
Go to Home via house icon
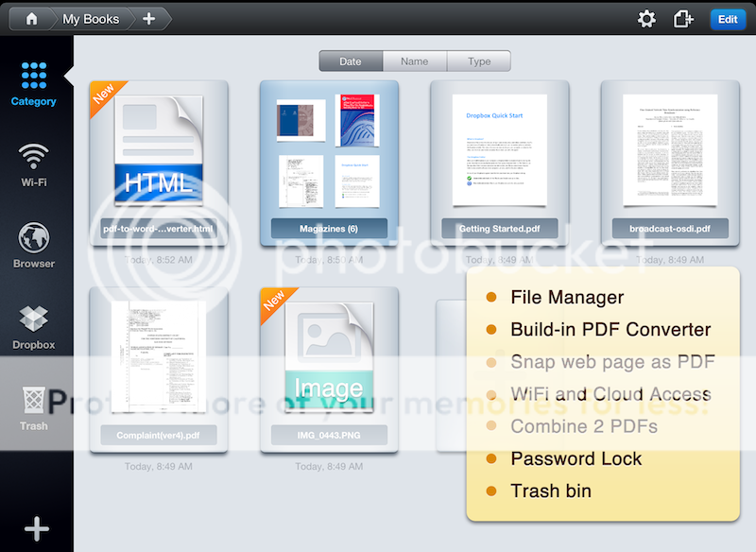31,19
